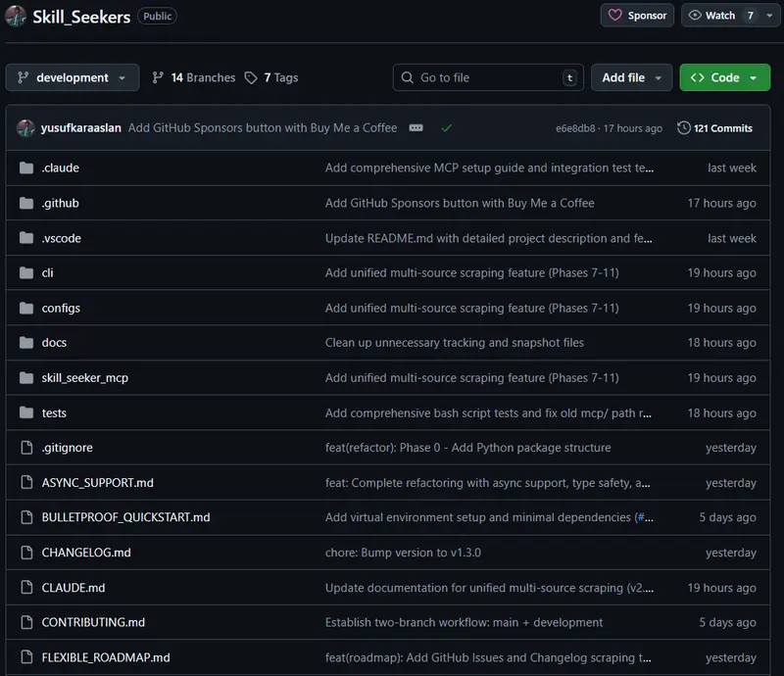Open the development branch dropdown
Viewport: 784px width, 676px height.
tap(73, 77)
